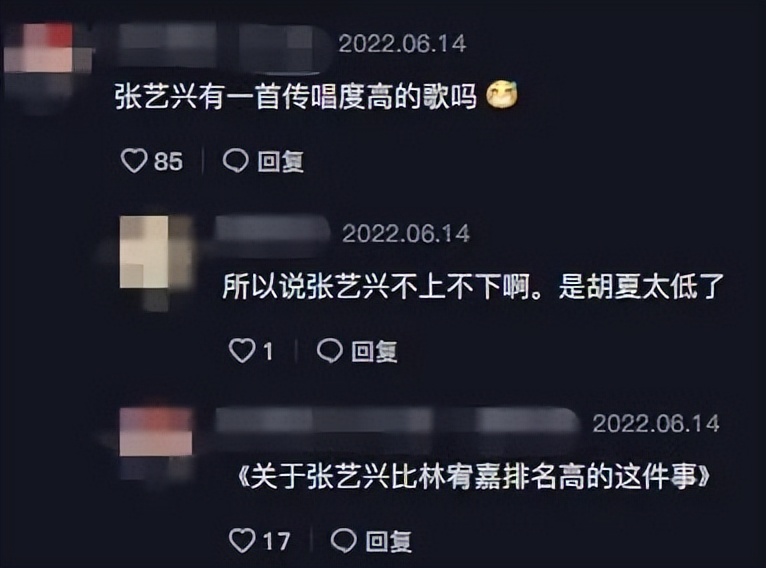Like the comment with 85 likes
The width and height of the screenshot is (766, 568).
pyautogui.click(x=134, y=161)
